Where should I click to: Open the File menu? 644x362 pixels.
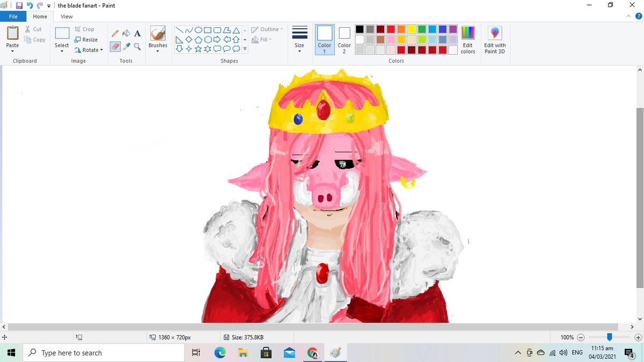pos(13,17)
